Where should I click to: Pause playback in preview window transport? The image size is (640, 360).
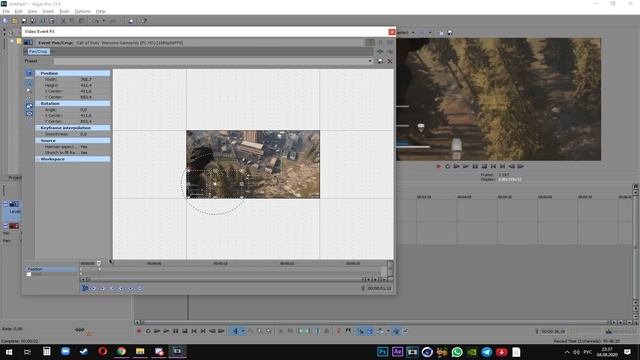point(475,167)
